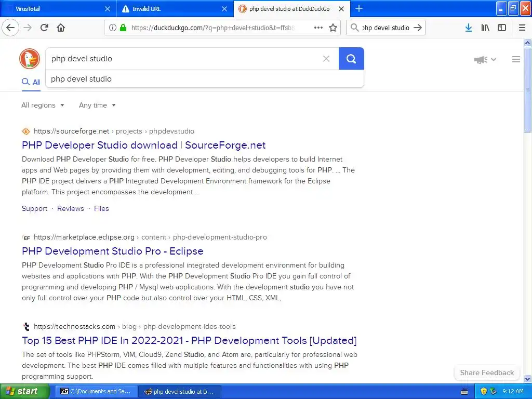Open DuckDuckGo side menu hamburger
Viewport: 532px width, 399px height.
pos(516,59)
